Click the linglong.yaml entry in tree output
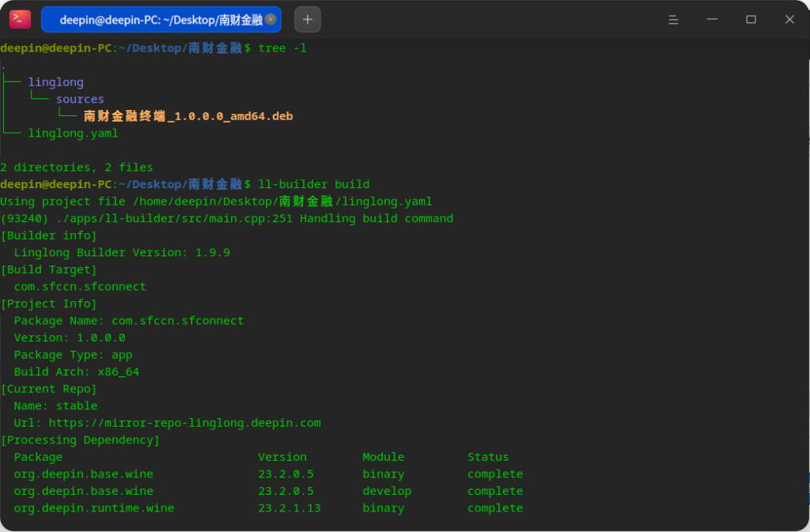Screen dimensions: 810x532 tap(73, 134)
